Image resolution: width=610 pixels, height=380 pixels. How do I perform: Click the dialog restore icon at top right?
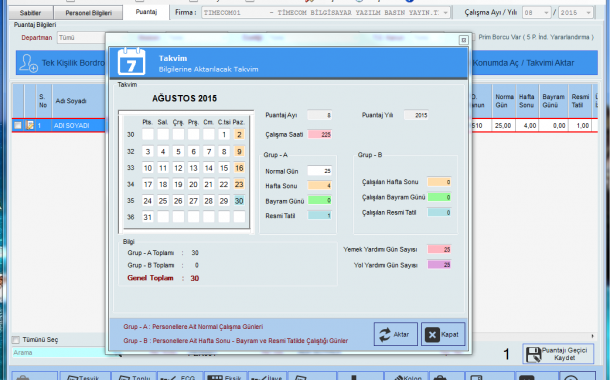tap(463, 40)
